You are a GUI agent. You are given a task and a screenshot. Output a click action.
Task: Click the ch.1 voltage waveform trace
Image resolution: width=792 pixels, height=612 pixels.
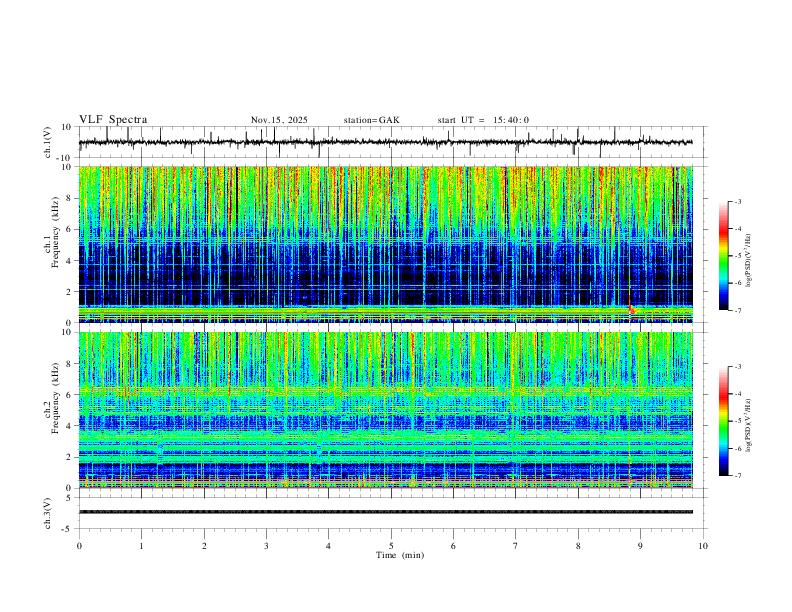[385, 142]
